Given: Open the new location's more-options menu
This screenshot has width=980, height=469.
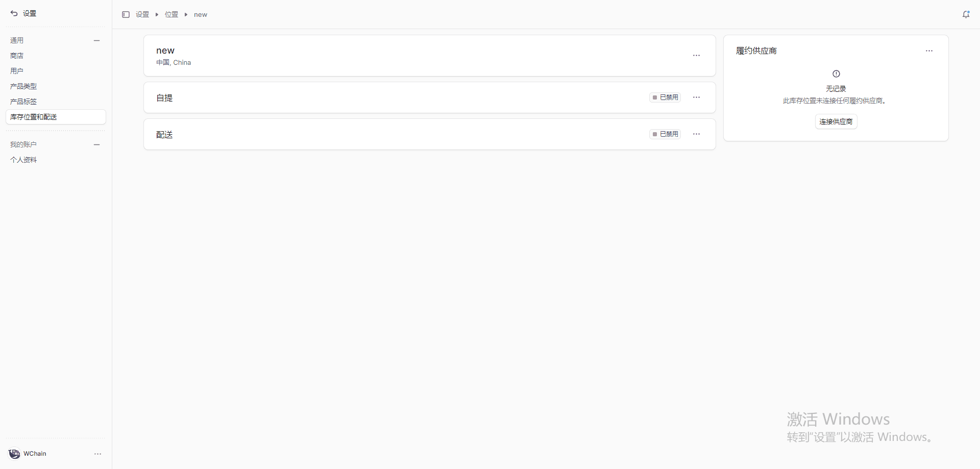Looking at the screenshot, I should tap(696, 56).
